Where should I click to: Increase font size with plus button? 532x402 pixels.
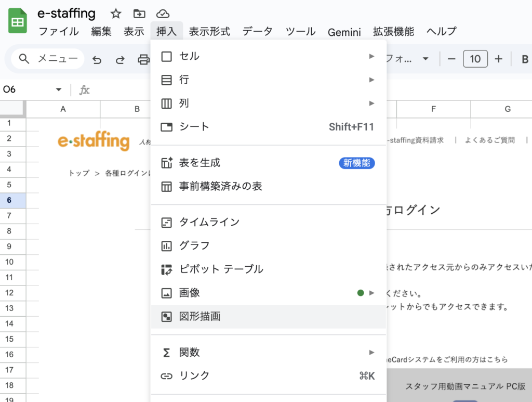(x=499, y=59)
